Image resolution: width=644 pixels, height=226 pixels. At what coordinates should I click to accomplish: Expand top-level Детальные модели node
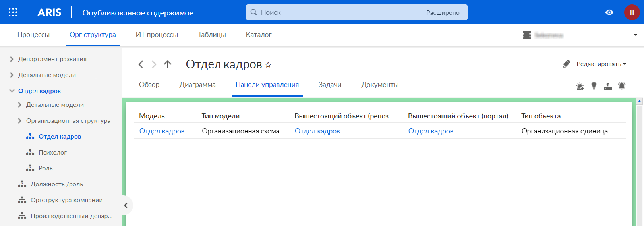12,75
